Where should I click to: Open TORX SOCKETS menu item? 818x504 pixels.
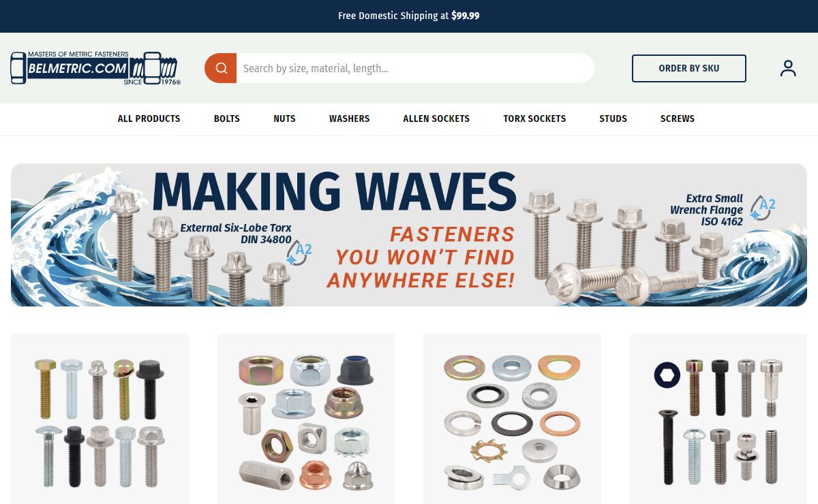pos(534,119)
